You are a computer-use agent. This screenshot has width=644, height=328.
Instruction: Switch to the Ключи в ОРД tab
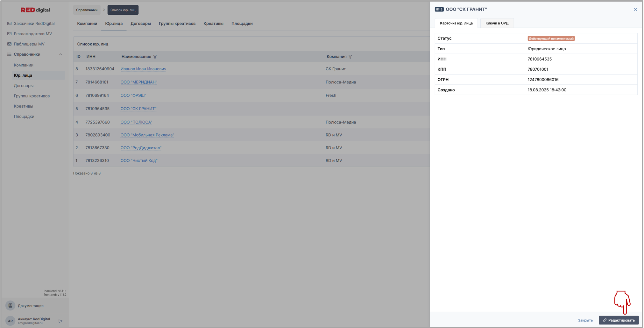point(497,23)
